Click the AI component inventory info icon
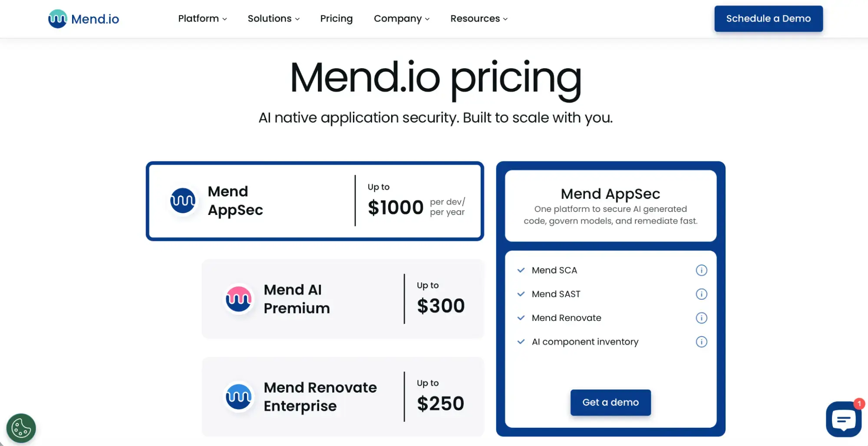The width and height of the screenshot is (868, 446). coord(702,342)
